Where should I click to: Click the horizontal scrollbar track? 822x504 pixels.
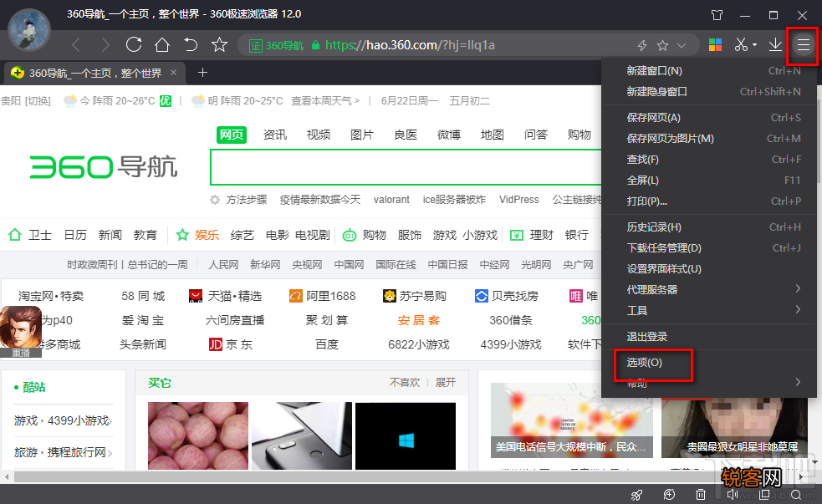pos(402,476)
